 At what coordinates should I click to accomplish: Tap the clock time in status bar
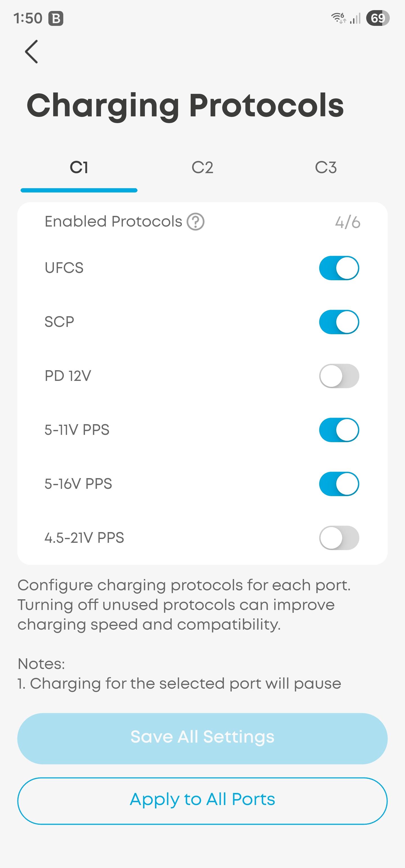click(x=28, y=18)
